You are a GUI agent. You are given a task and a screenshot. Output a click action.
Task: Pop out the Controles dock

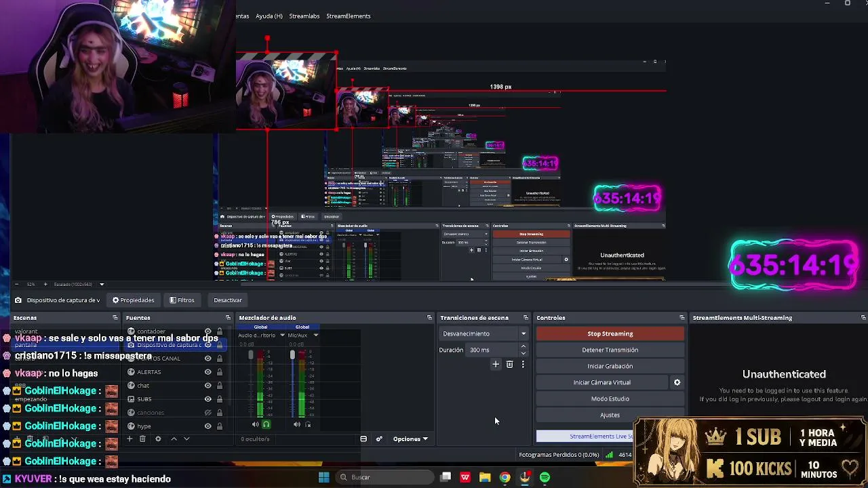(x=682, y=317)
